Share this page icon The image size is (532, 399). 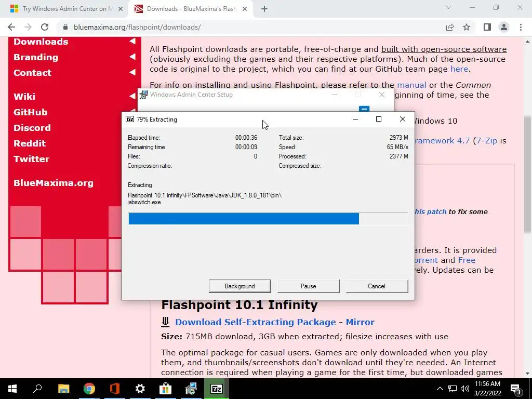450,27
